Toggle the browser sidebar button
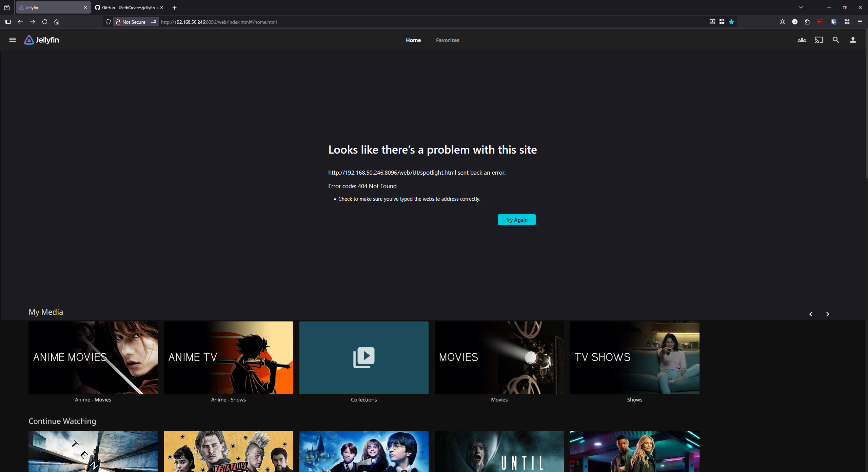The width and height of the screenshot is (868, 472). (8, 22)
